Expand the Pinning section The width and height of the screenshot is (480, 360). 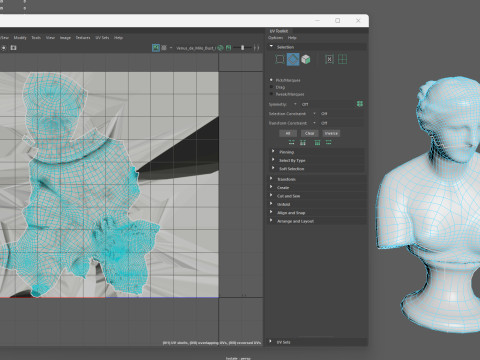tap(318, 152)
